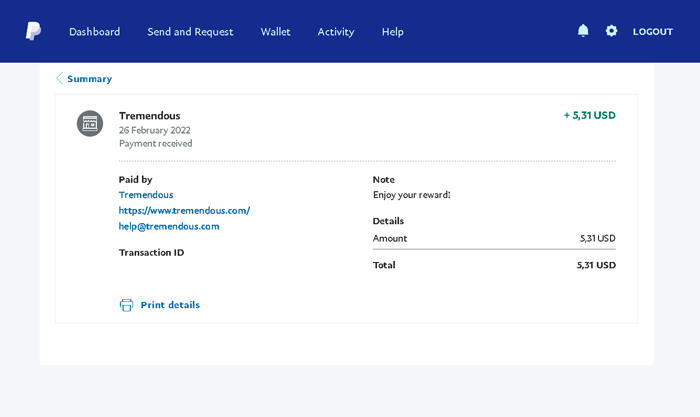Click the Amount row label
The image size is (700, 417).
(390, 238)
